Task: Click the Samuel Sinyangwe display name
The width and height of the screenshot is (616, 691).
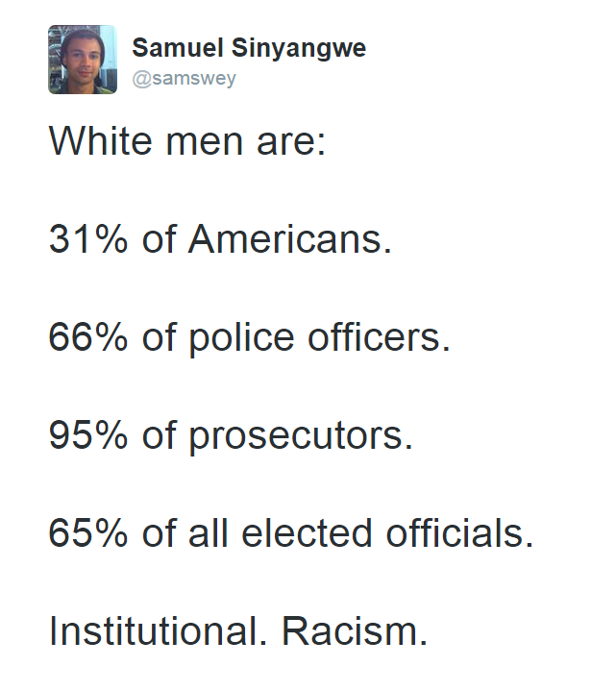Action: tap(249, 48)
